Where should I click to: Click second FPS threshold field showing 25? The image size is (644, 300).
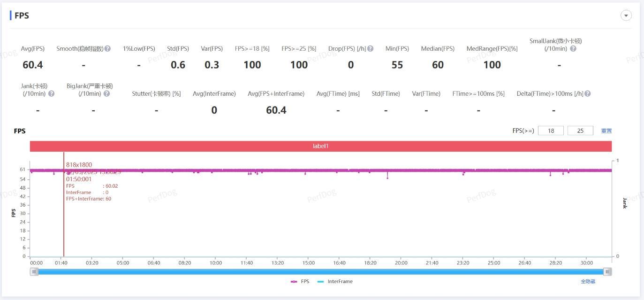click(x=580, y=131)
